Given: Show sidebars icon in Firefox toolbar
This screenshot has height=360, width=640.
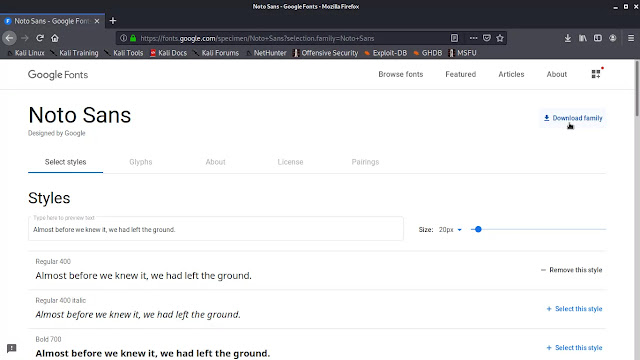Looking at the screenshot, I should pyautogui.click(x=598, y=38).
